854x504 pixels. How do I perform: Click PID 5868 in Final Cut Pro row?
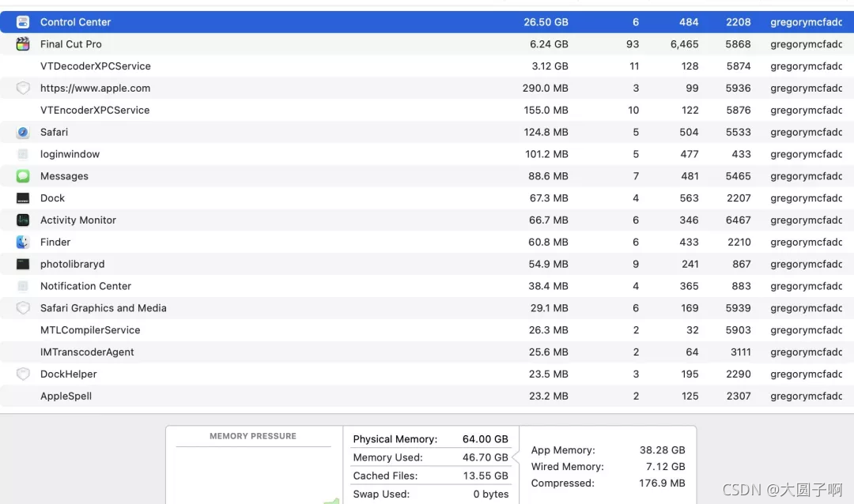(x=738, y=44)
